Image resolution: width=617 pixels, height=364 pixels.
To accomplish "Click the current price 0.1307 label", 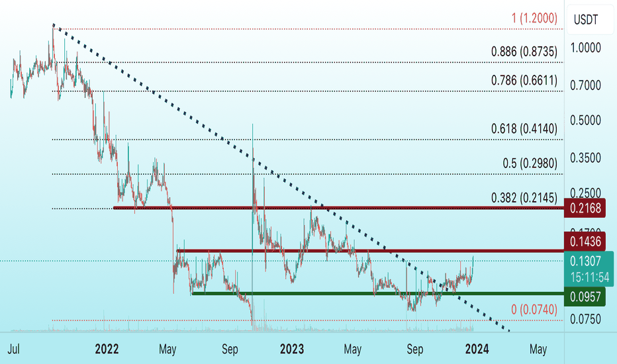I will coord(585,261).
